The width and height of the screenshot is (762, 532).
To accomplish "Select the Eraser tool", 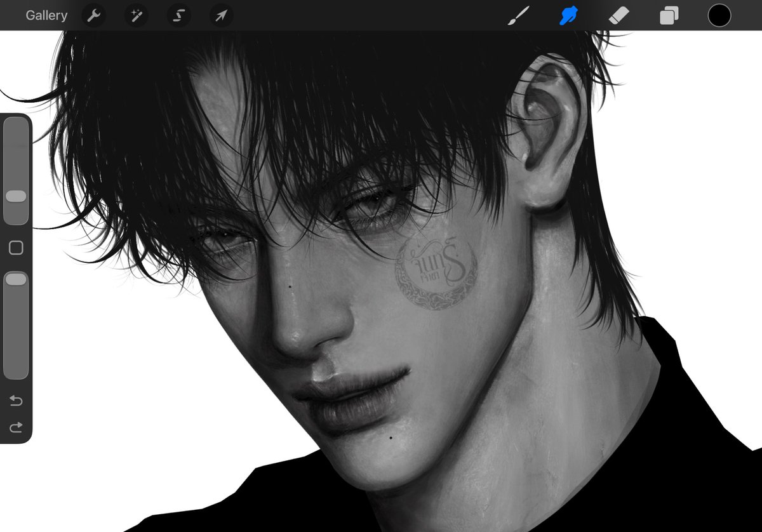I will [618, 16].
